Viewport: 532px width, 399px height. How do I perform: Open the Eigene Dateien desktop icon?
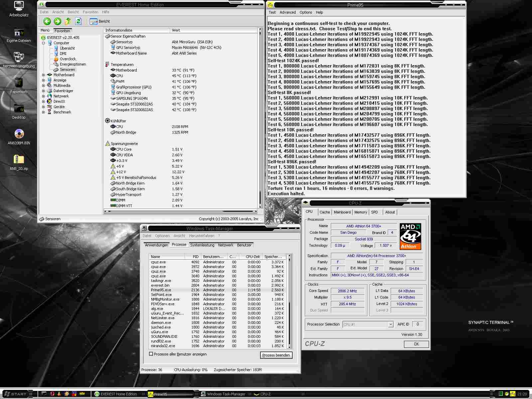coord(19,35)
